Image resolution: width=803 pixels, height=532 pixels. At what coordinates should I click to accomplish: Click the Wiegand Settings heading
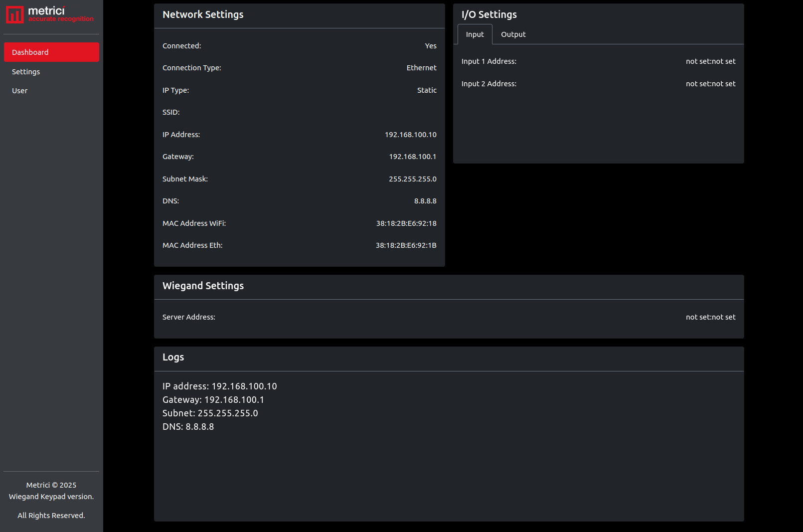click(203, 286)
